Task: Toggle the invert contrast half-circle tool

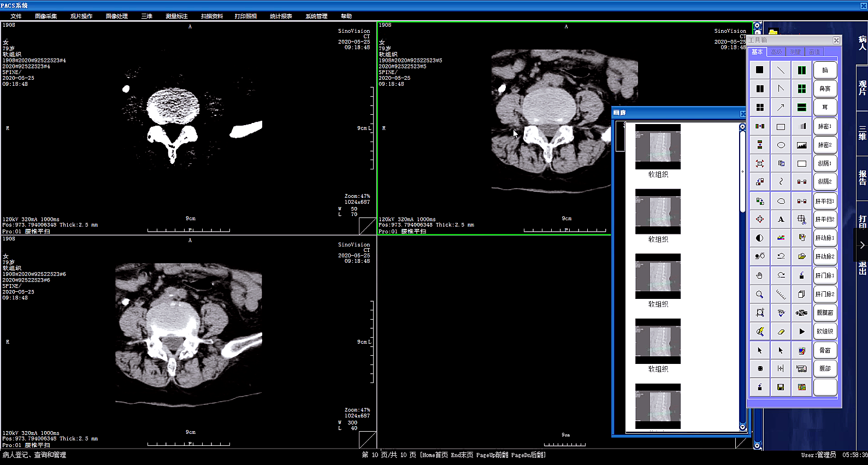Action: [x=760, y=238]
